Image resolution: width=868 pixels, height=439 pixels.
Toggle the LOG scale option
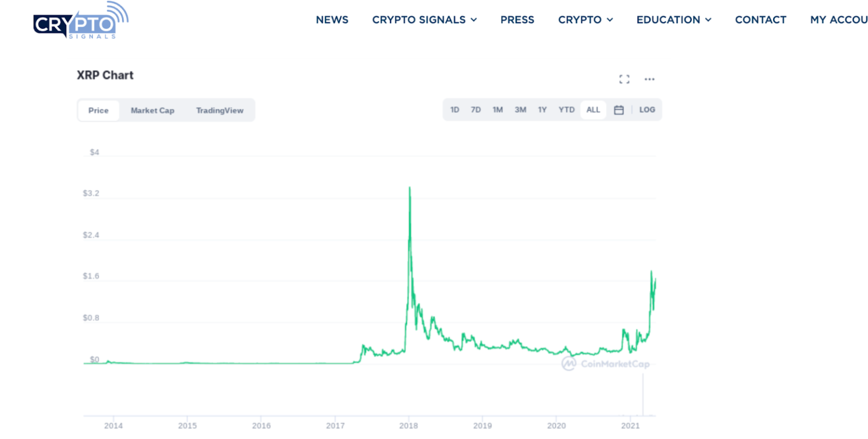pos(647,110)
